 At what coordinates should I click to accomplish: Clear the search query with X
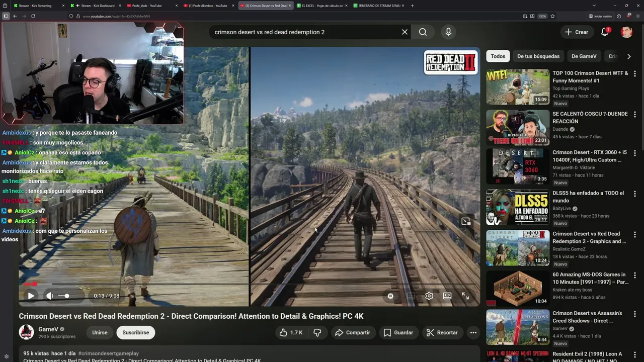point(405,32)
